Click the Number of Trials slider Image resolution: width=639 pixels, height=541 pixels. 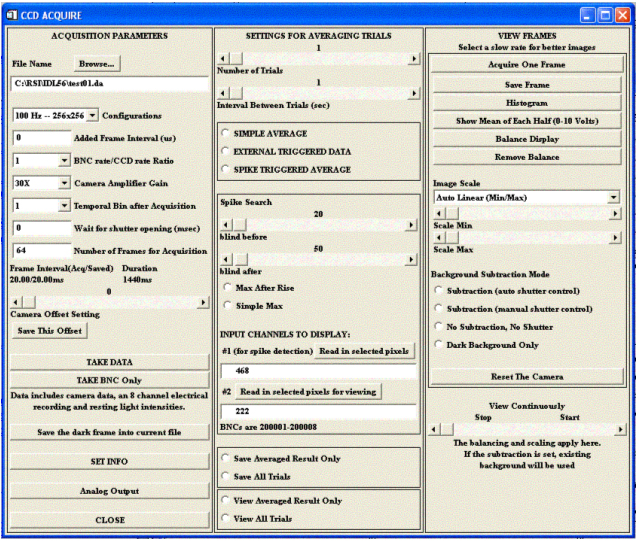pos(318,60)
